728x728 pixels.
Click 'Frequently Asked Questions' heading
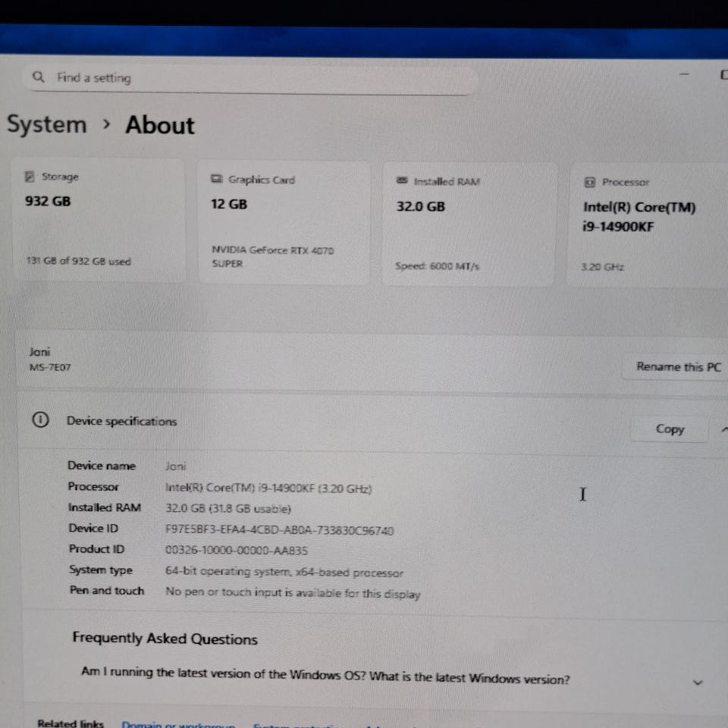165,639
